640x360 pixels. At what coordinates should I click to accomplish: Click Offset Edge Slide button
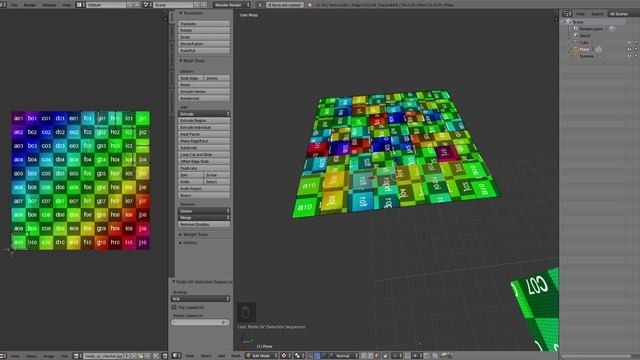(x=204, y=162)
